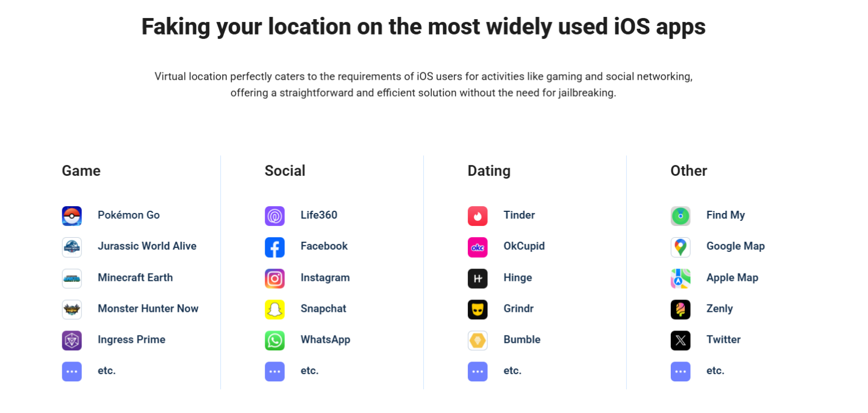This screenshot has height=413, width=868.
Task: Click the Pokémon Go app icon
Action: [72, 216]
